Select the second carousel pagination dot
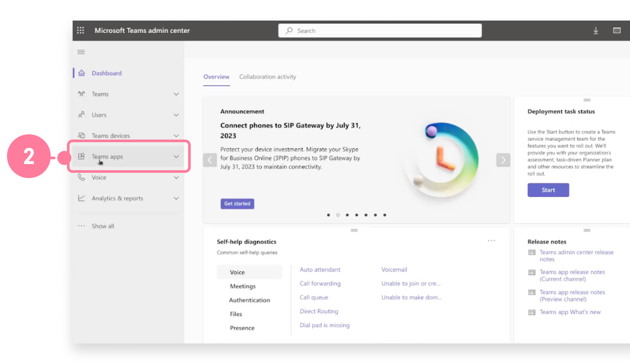 [338, 215]
